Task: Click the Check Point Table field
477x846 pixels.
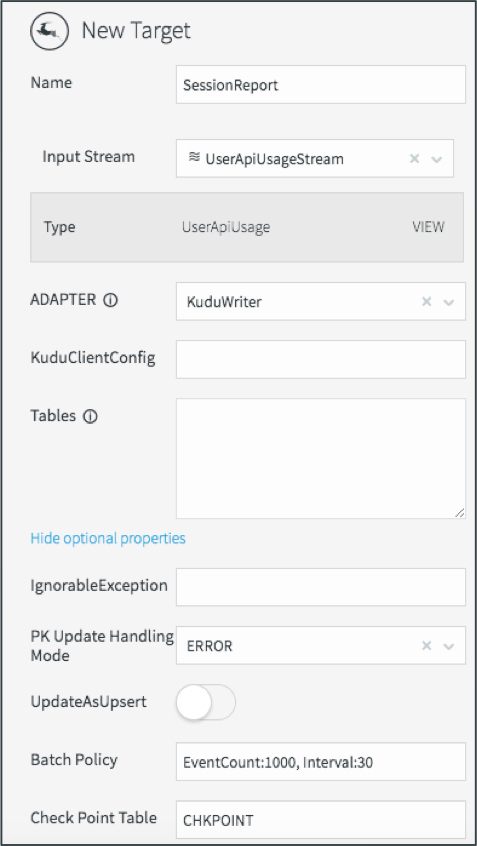Action: (x=321, y=820)
